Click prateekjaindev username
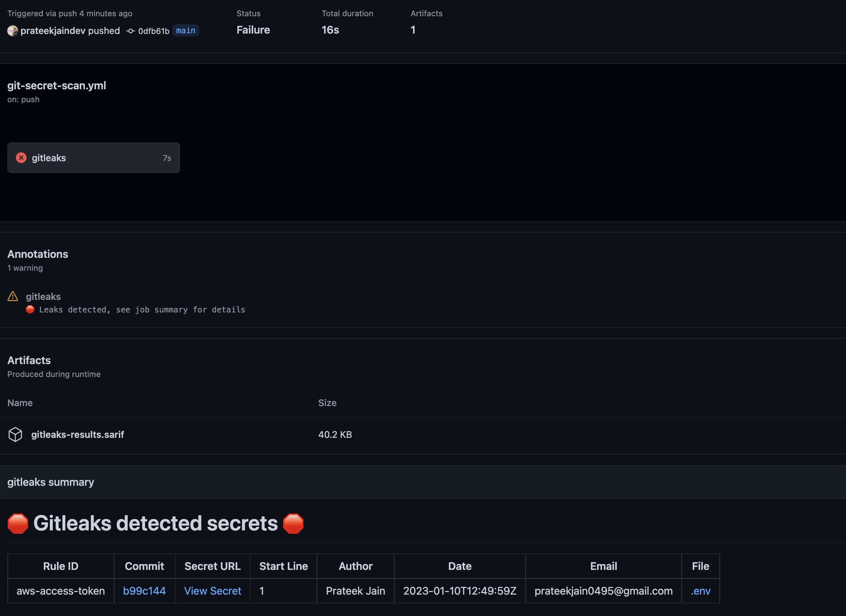 coord(53,31)
